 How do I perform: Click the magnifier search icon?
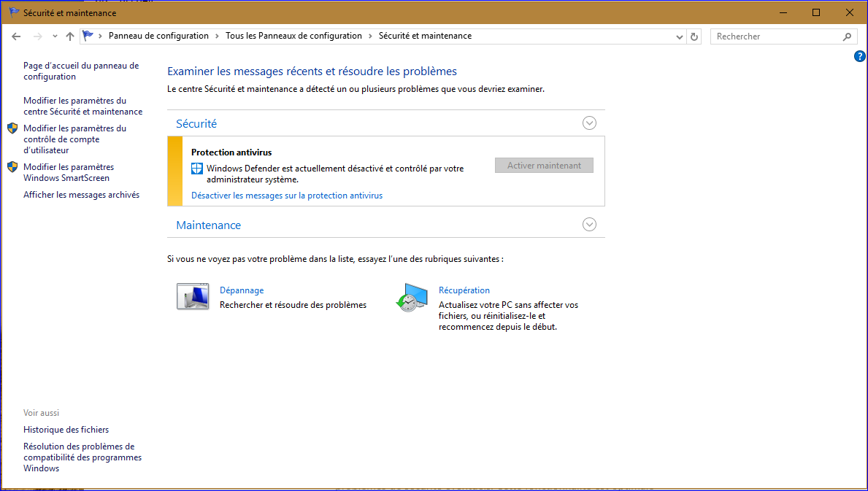point(847,36)
